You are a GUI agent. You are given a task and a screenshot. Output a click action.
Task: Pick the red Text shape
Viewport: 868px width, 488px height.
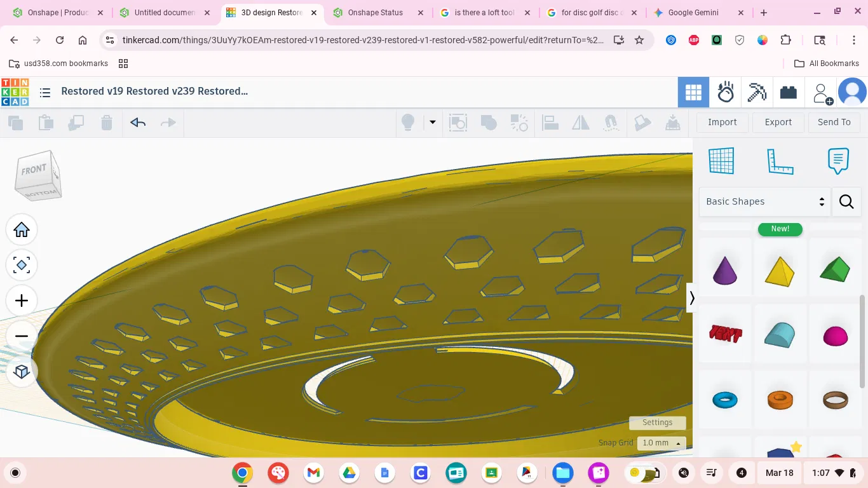(725, 334)
